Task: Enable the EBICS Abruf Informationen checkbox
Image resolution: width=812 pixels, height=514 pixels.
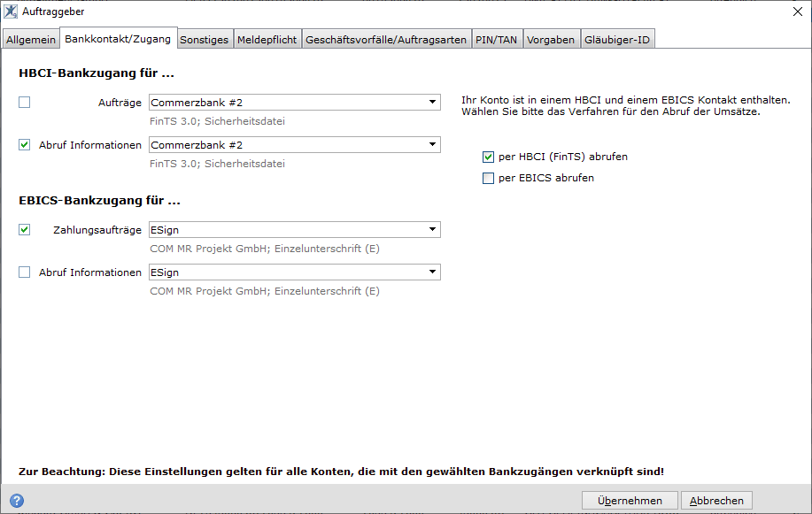Action: pyautogui.click(x=24, y=272)
